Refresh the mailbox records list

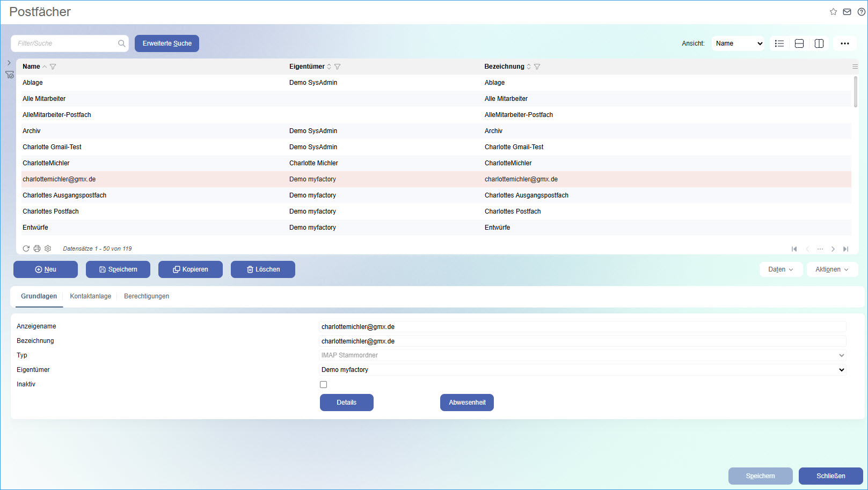(26, 248)
